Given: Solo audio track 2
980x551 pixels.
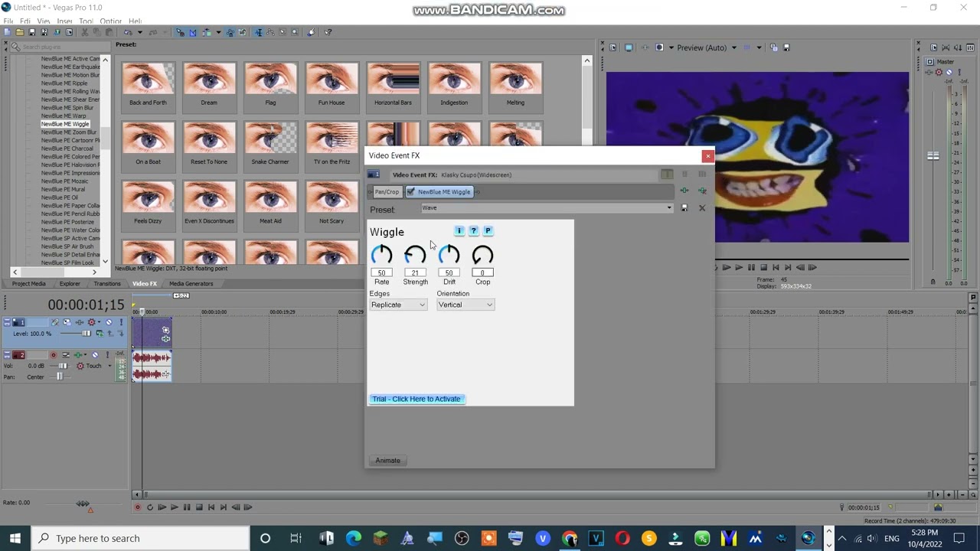Looking at the screenshot, I should click(107, 354).
